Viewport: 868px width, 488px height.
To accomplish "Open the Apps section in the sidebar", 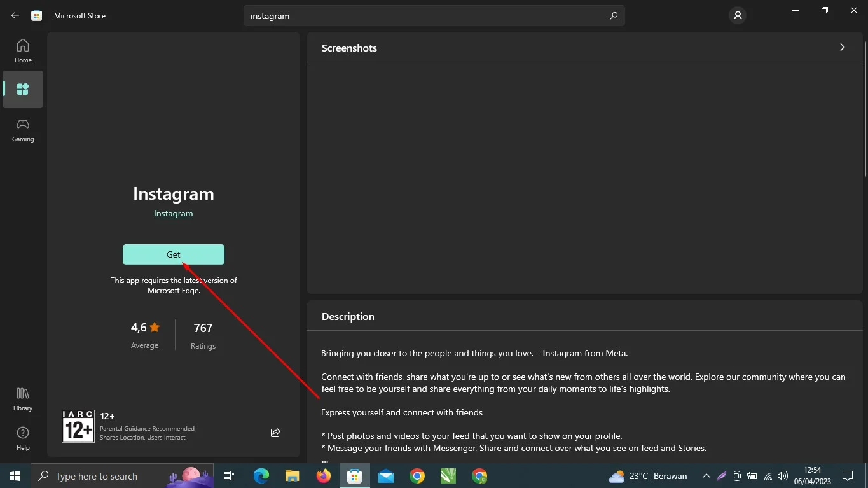I will pyautogui.click(x=23, y=89).
